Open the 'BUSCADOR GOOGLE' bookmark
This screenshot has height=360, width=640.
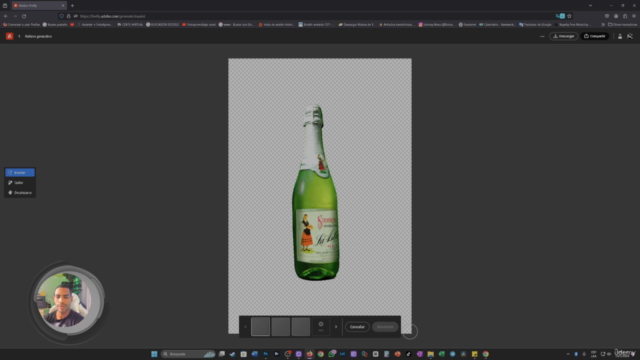tap(162, 24)
